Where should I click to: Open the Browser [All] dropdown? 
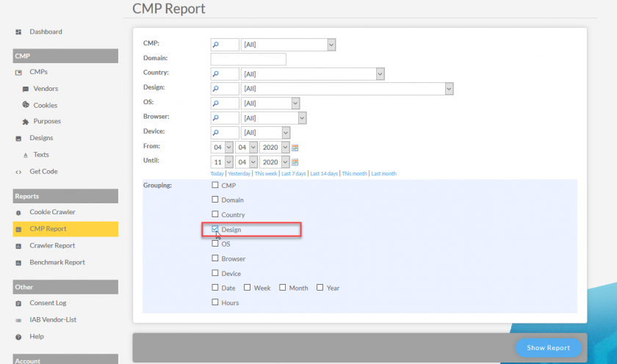click(273, 118)
